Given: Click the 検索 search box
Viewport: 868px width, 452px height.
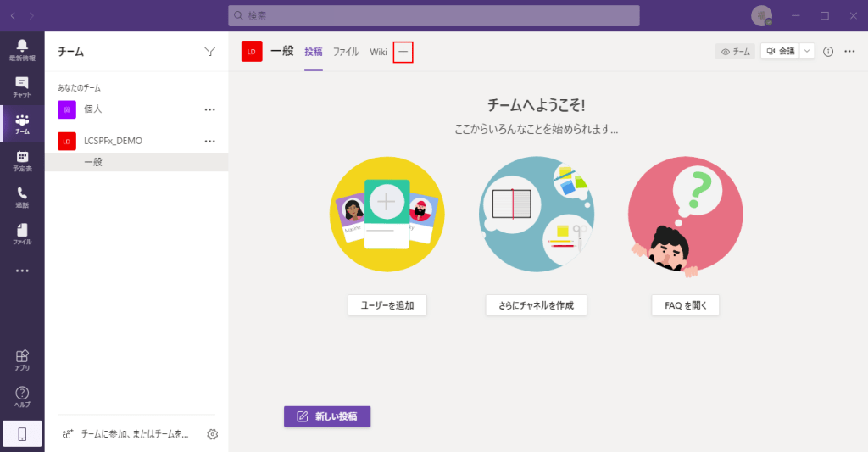Looking at the screenshot, I should [434, 15].
